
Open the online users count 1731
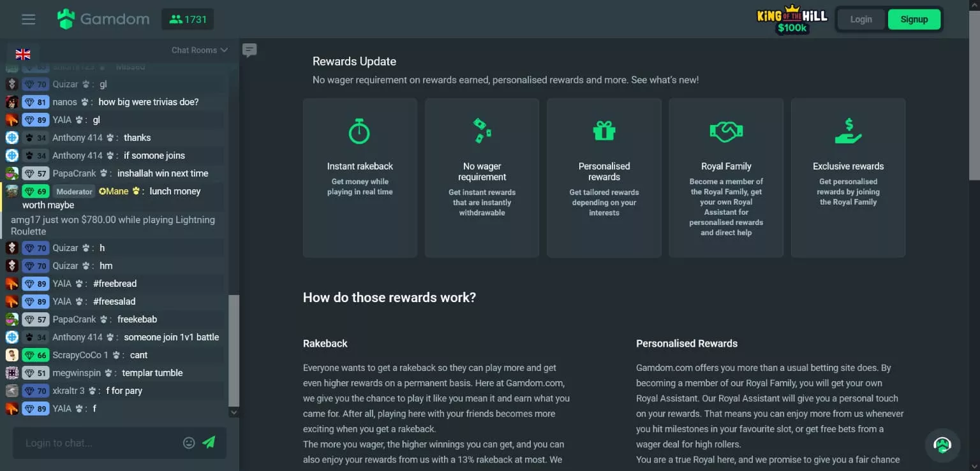[188, 19]
